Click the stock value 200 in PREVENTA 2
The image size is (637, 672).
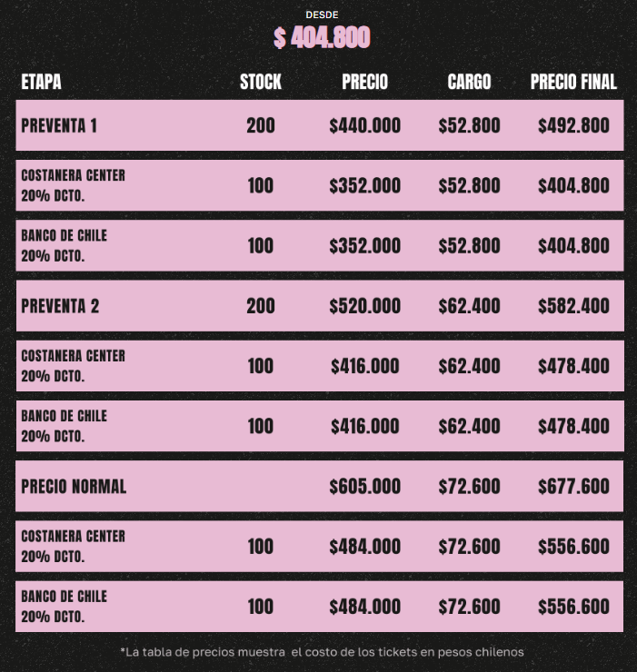[x=261, y=306]
